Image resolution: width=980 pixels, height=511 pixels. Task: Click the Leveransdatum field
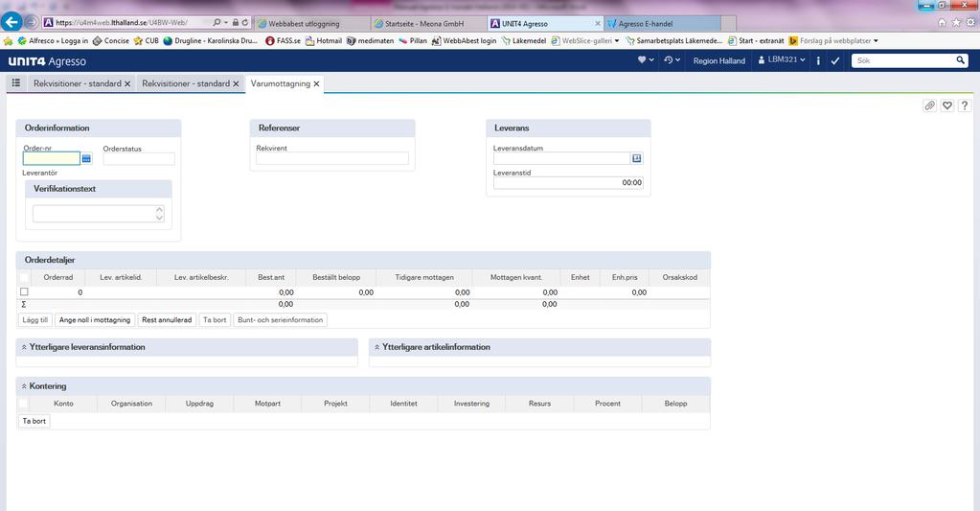tap(561, 158)
